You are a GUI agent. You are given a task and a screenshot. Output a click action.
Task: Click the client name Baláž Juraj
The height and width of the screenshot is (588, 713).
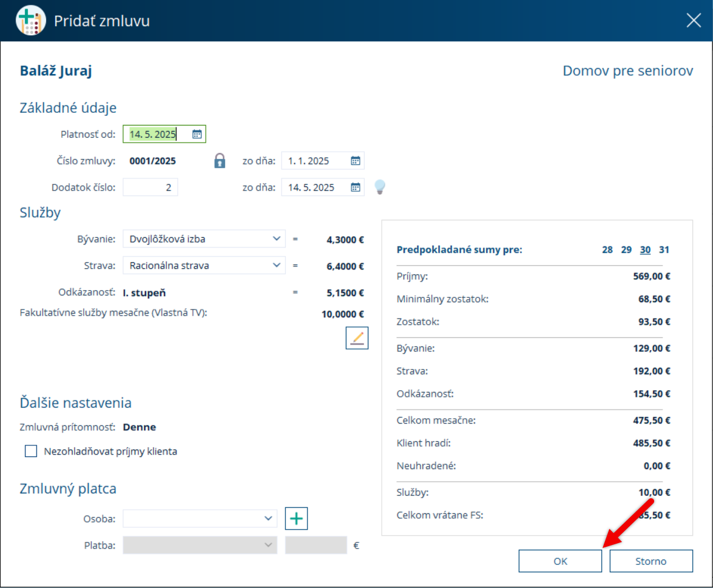[56, 71]
